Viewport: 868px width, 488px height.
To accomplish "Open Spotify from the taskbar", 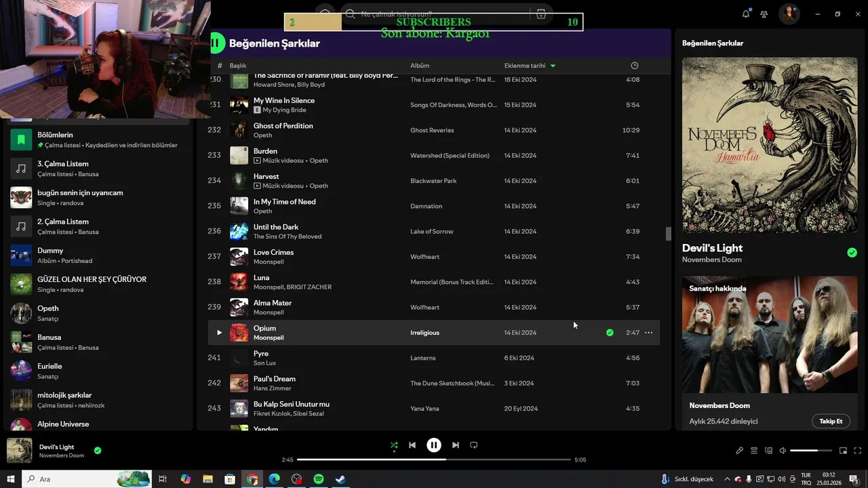I will coord(319,479).
